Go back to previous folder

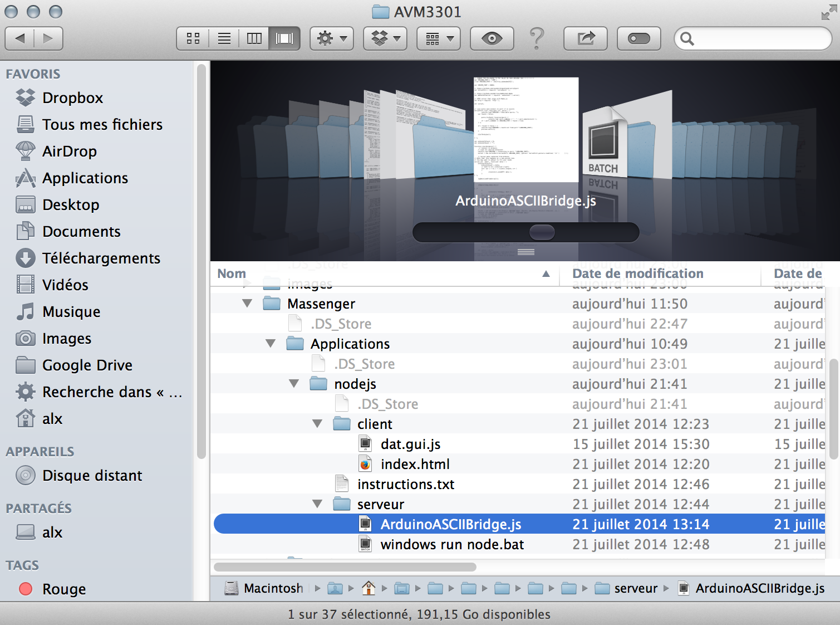[20, 38]
